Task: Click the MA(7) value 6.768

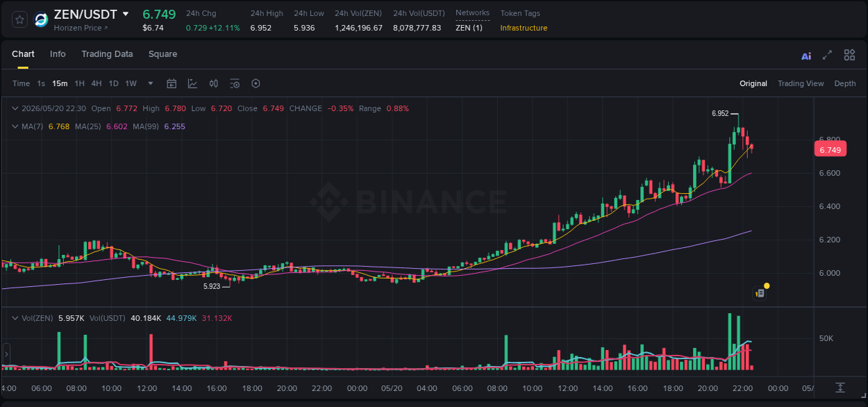Action: coord(58,126)
